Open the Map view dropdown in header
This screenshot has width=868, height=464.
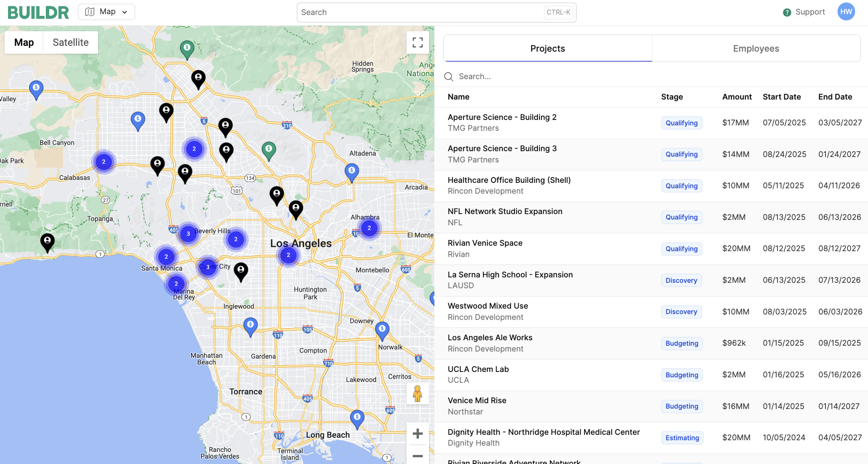point(106,12)
